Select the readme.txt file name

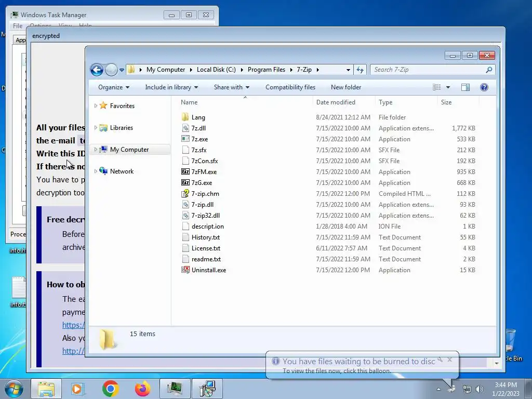[206, 259]
